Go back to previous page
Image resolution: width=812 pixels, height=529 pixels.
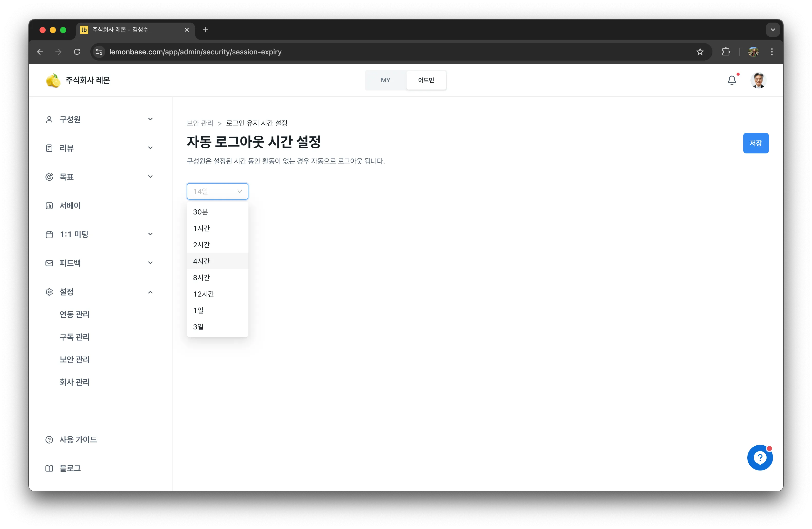(x=40, y=52)
